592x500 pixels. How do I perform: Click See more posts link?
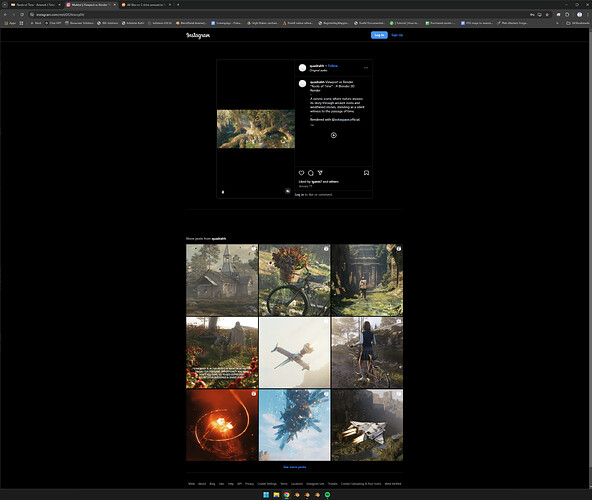tap(294, 467)
